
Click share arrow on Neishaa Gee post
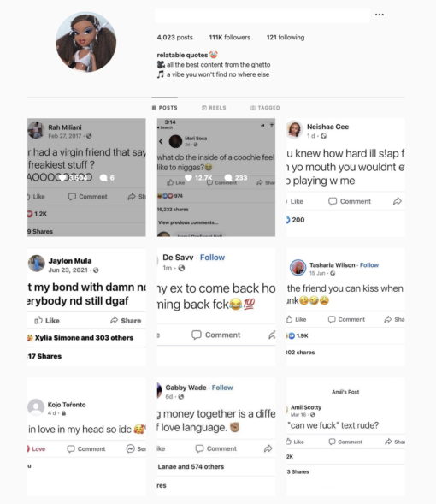click(x=398, y=201)
